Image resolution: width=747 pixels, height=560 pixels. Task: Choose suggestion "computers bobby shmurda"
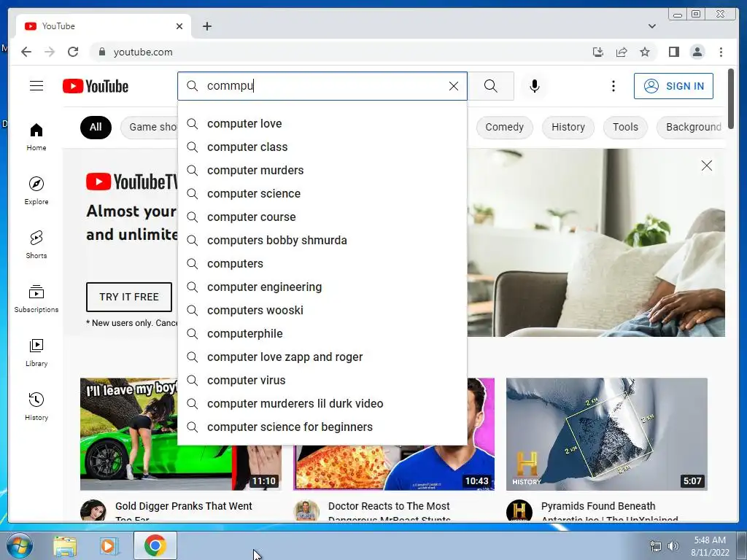pos(322,240)
